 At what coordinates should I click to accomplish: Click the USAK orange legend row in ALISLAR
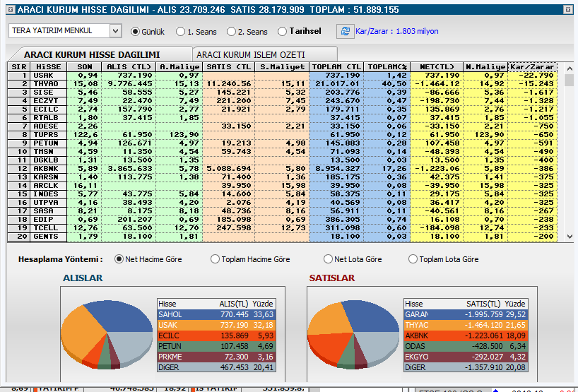pyautogui.click(x=216, y=326)
